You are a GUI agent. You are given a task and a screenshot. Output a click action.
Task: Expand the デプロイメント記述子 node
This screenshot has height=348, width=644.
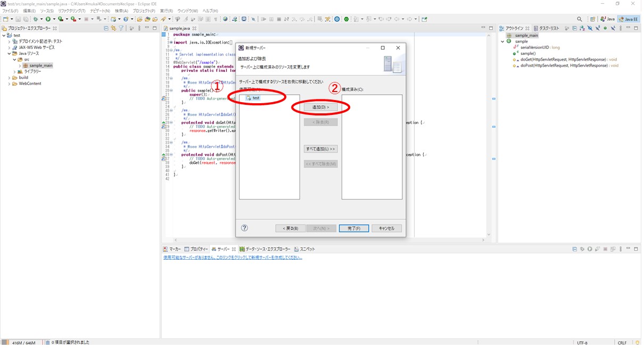point(10,42)
